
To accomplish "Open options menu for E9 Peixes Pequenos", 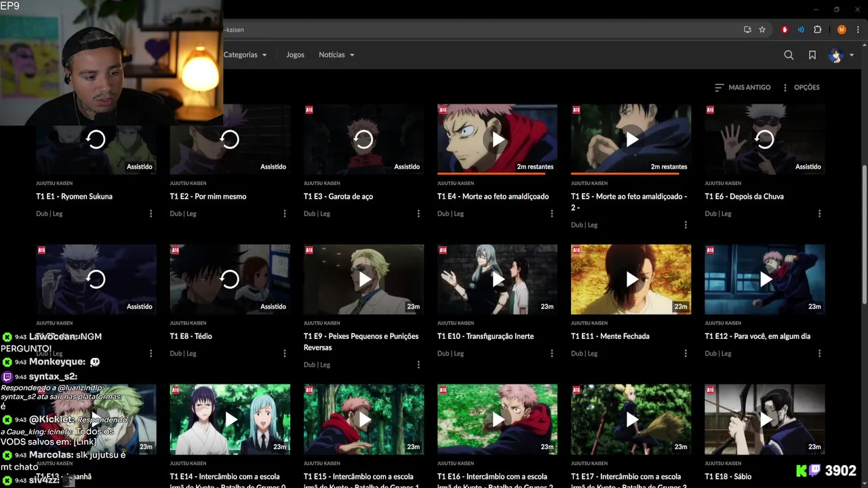I will (x=418, y=365).
